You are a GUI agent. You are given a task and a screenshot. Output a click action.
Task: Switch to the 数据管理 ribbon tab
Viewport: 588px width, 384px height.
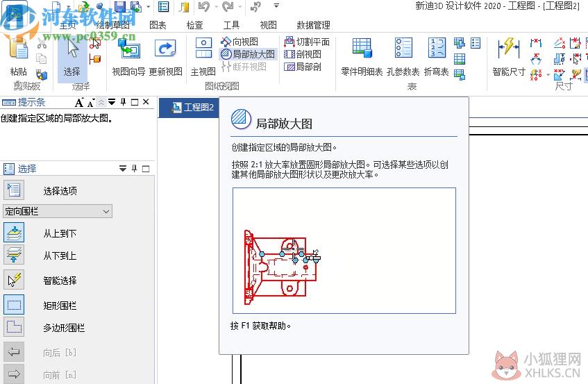click(314, 25)
